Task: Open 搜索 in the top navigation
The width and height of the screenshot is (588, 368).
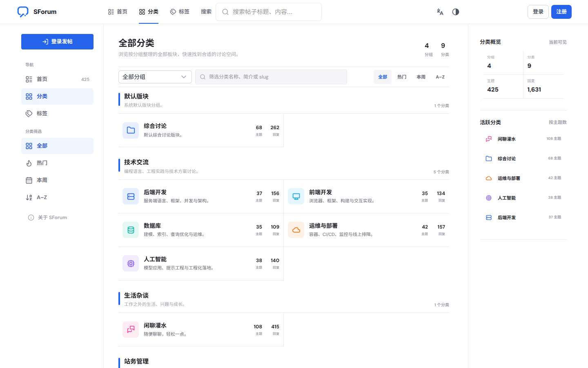Action: click(x=206, y=12)
